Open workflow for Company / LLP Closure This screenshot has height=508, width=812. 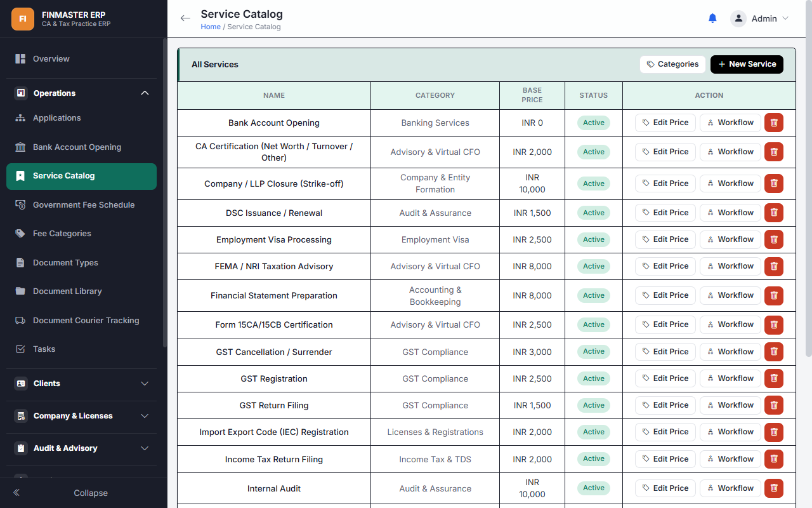pyautogui.click(x=730, y=184)
